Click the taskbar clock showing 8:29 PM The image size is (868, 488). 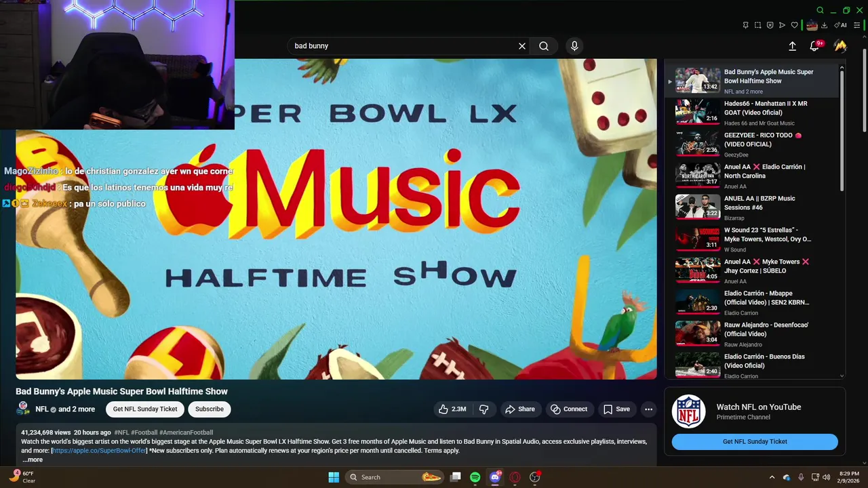tap(849, 477)
